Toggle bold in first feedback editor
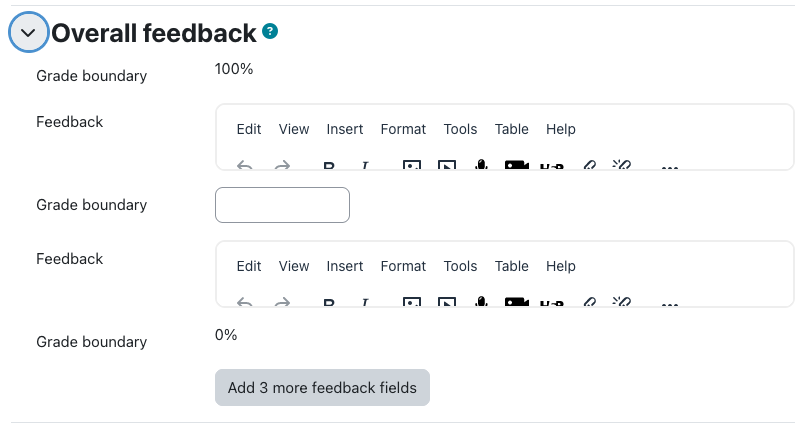 329,165
